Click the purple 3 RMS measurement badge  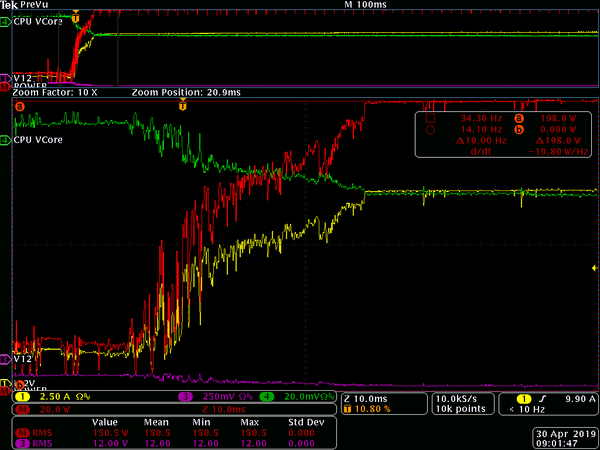coord(22,443)
